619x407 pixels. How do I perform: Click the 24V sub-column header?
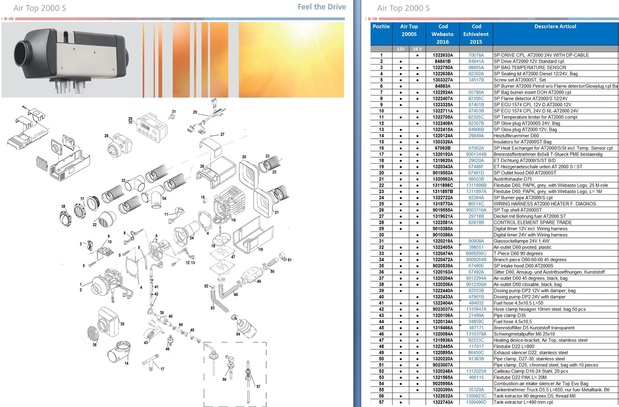point(418,47)
